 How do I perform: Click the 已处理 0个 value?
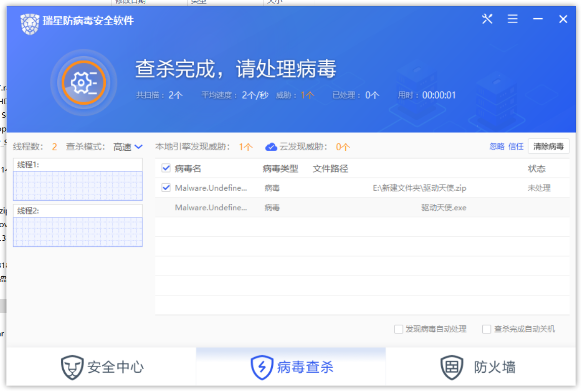tap(372, 95)
